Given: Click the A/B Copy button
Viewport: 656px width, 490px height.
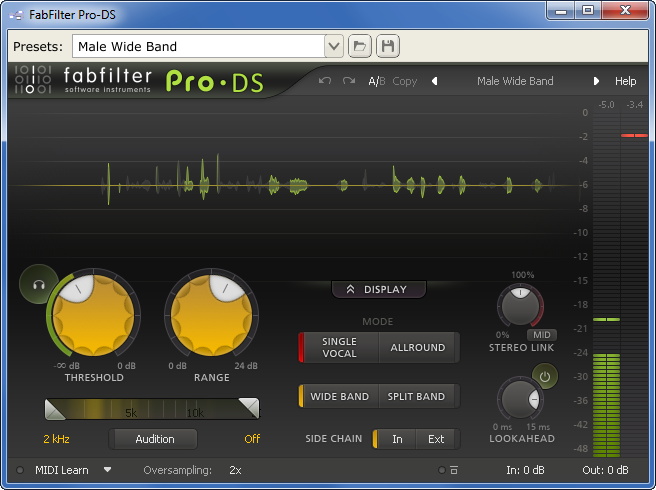Looking at the screenshot, I should tap(404, 81).
